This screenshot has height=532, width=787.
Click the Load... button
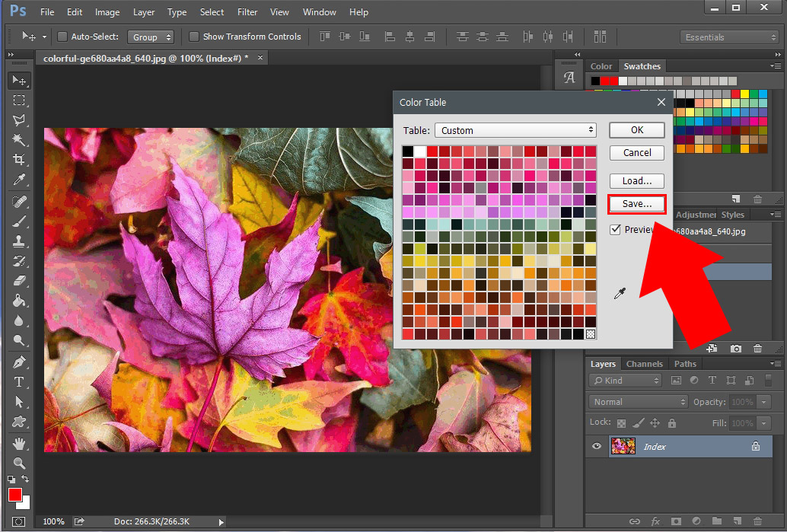click(637, 180)
